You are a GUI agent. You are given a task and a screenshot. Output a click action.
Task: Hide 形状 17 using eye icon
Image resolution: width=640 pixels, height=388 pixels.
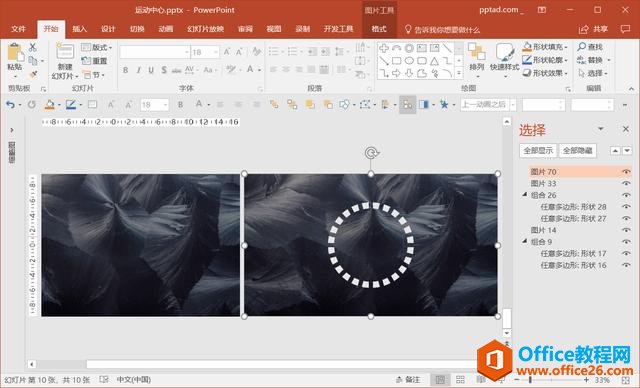pyautogui.click(x=626, y=253)
